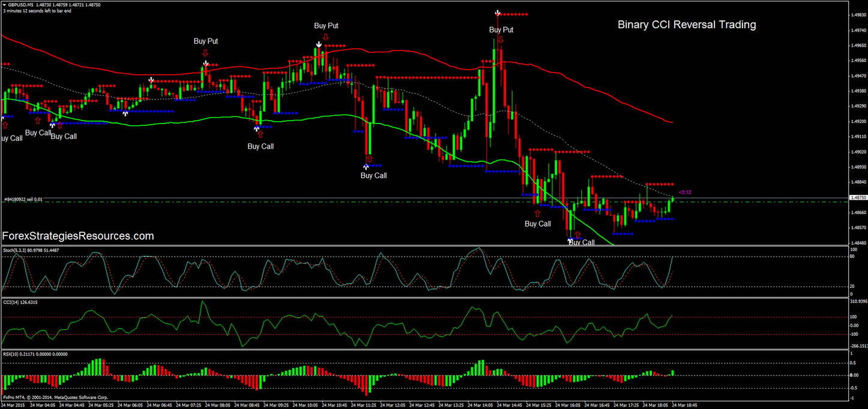Click '24 Mar 10:05' on the time axis

pyautogui.click(x=306, y=405)
